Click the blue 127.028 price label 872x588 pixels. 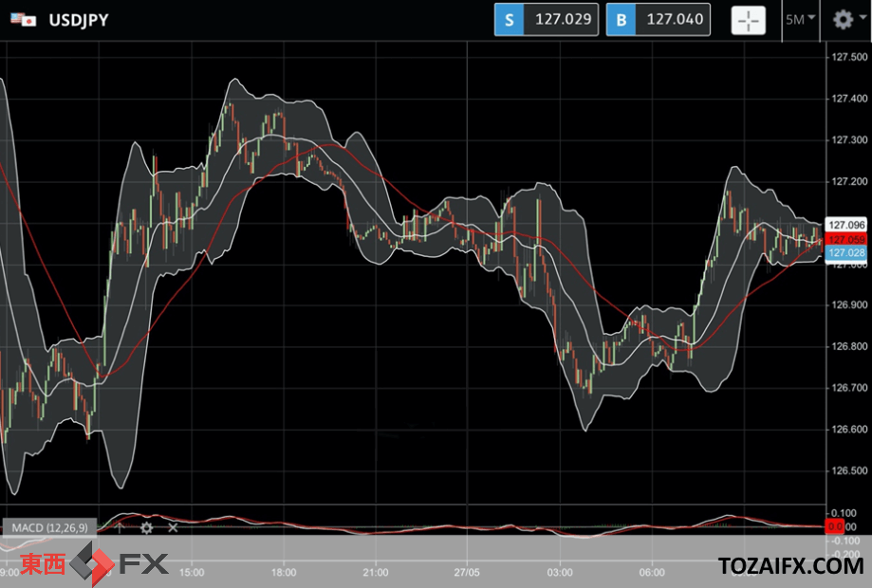click(845, 253)
